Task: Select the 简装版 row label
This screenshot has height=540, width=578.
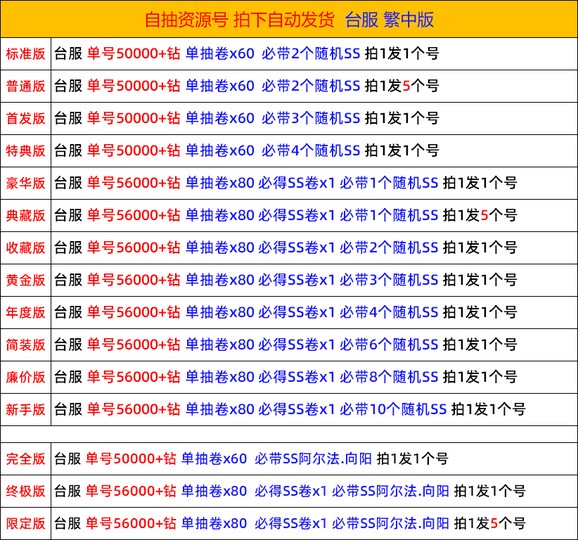Action: [x=25, y=345]
